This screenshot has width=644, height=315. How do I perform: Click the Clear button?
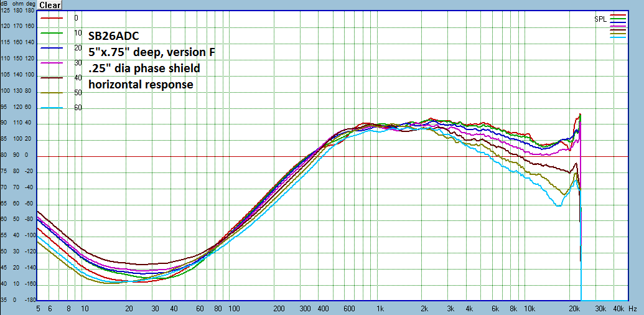[x=50, y=6]
